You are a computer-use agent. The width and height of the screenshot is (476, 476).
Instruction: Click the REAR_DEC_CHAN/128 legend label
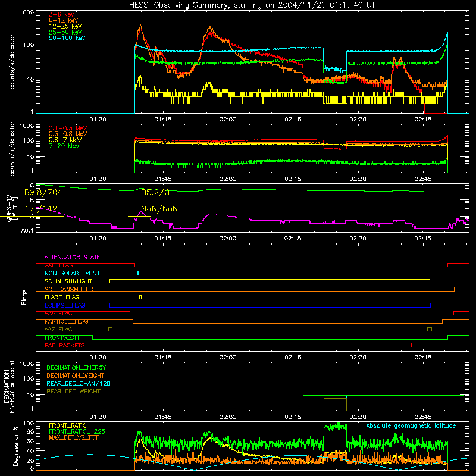point(79,383)
